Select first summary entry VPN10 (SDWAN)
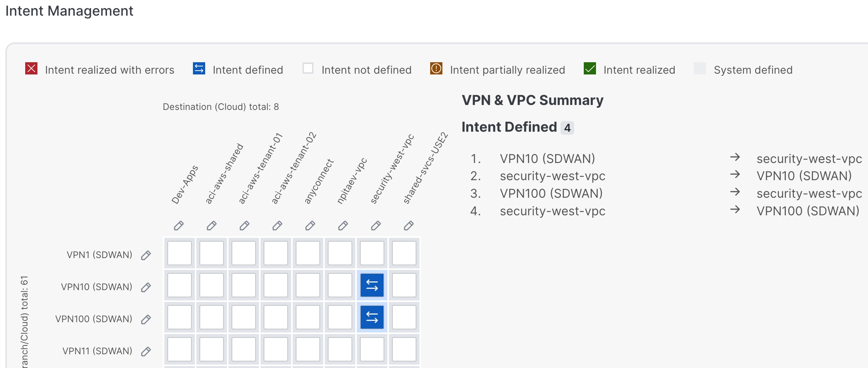The height and width of the screenshot is (368, 868). click(547, 158)
